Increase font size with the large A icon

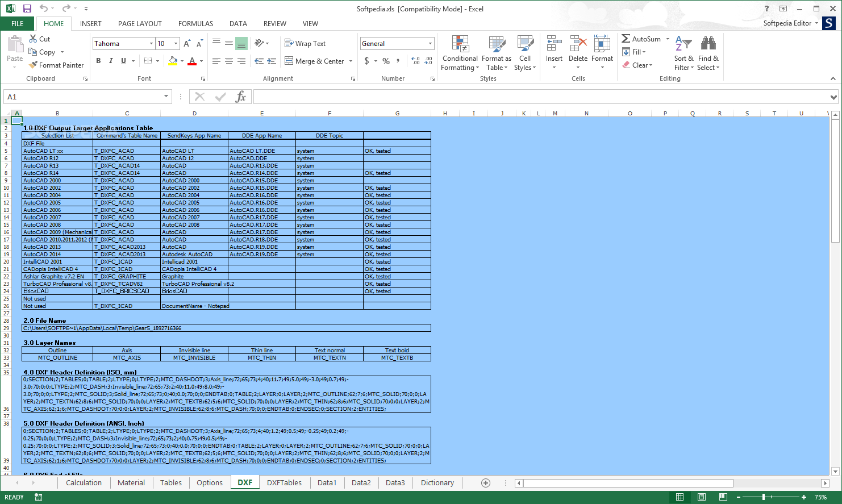[187, 44]
